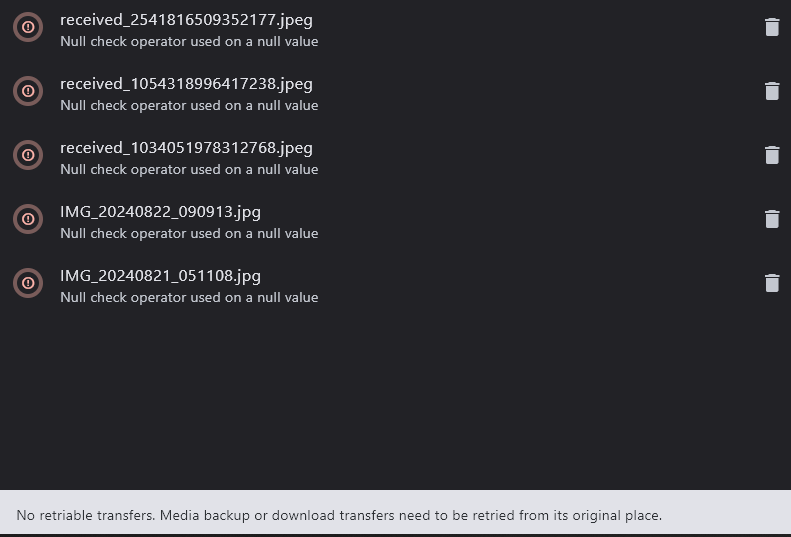Click the null check error under IMG_20240821_051108.jpg
791x537 pixels.
pyautogui.click(x=189, y=298)
